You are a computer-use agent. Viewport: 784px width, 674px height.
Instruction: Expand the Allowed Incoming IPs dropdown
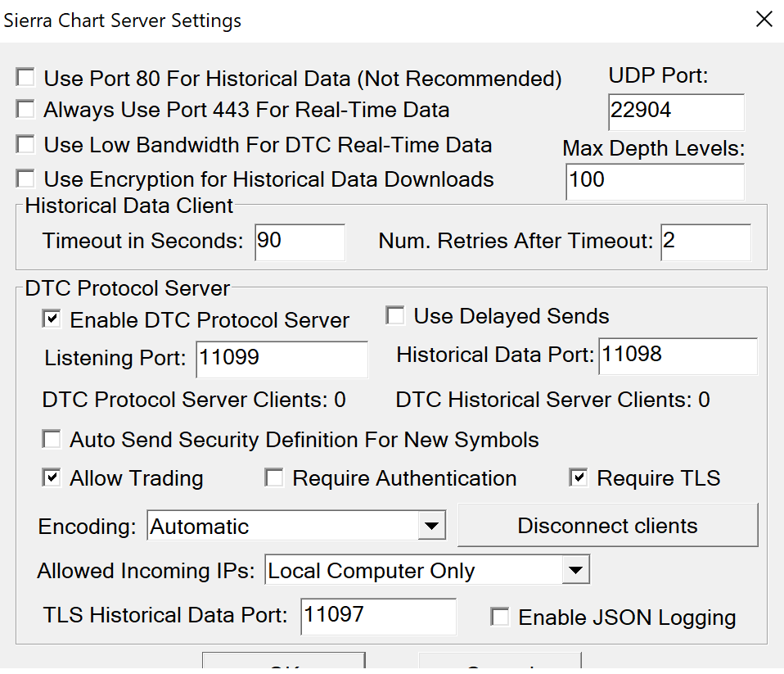pyautogui.click(x=427, y=569)
